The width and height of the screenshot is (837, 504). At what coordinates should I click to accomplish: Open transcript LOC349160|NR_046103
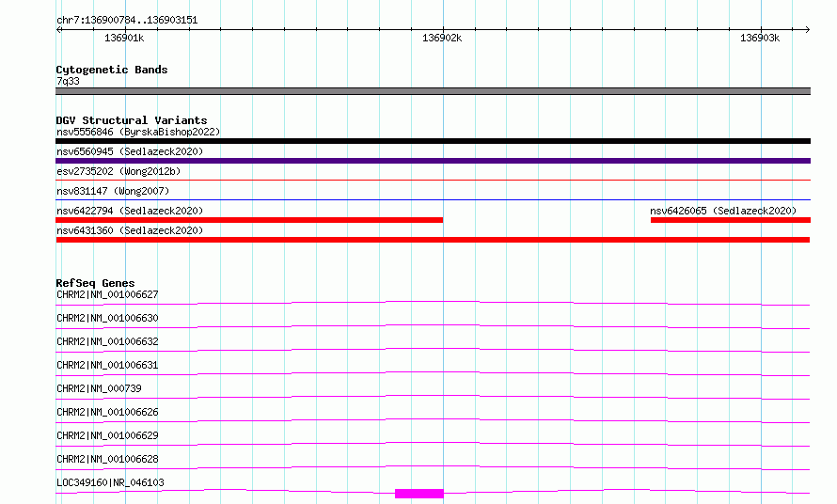click(x=110, y=482)
